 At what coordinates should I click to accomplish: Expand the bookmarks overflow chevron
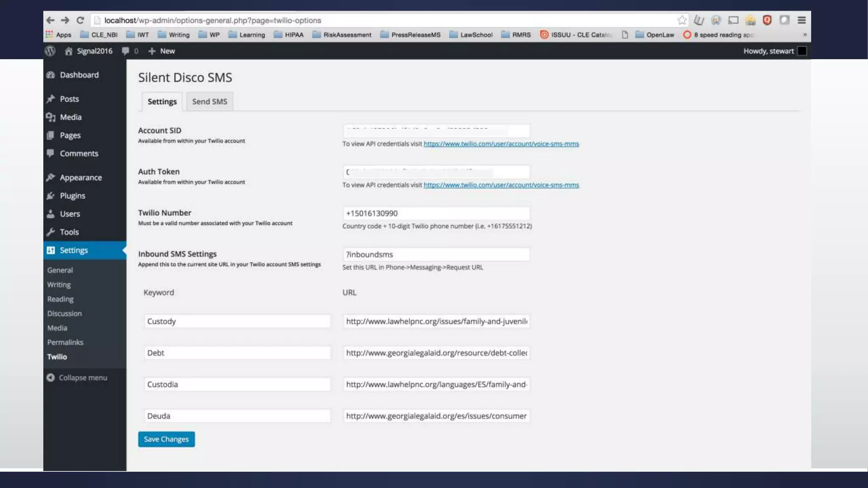[804, 35]
